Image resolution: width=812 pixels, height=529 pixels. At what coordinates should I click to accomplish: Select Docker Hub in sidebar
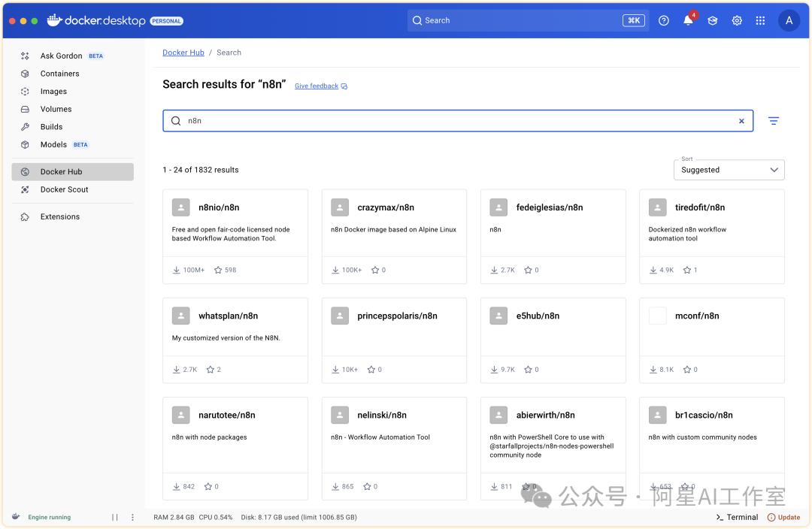72,172
